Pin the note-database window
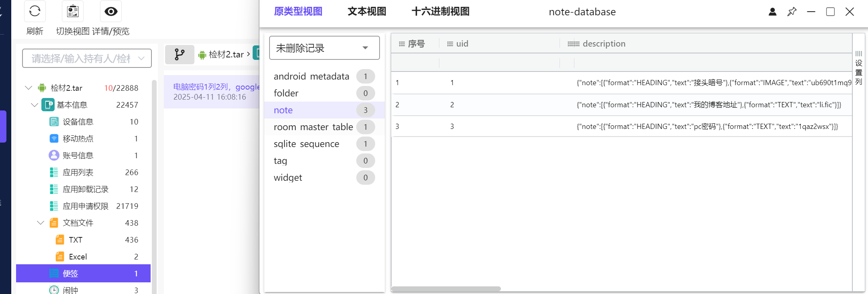Screen dimensions: 868x294 click(x=792, y=12)
